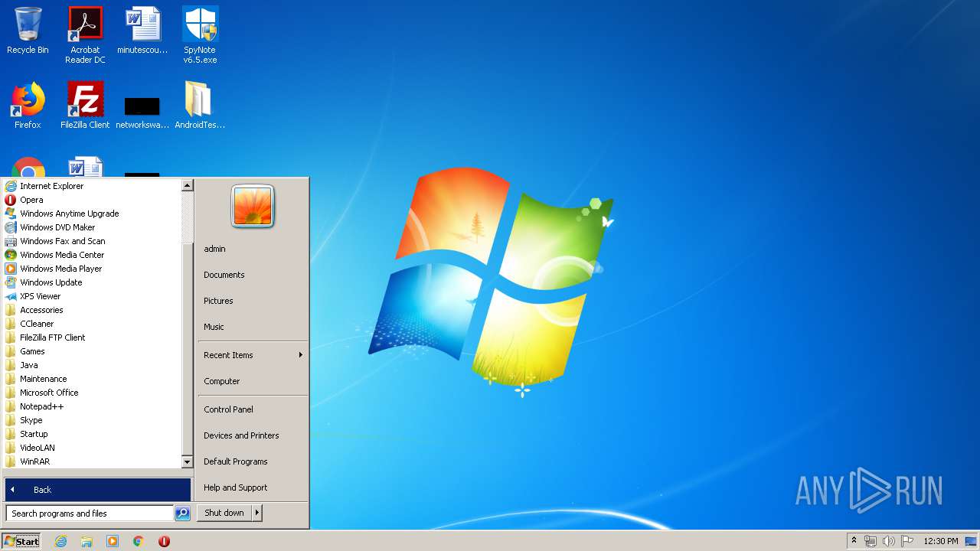
Task: Launch Acrobat Reader DC from desktop
Action: point(85,34)
